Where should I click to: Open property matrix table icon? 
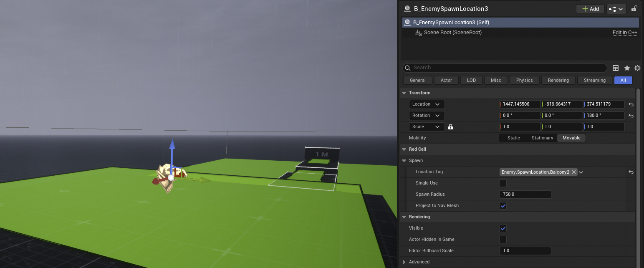616,68
